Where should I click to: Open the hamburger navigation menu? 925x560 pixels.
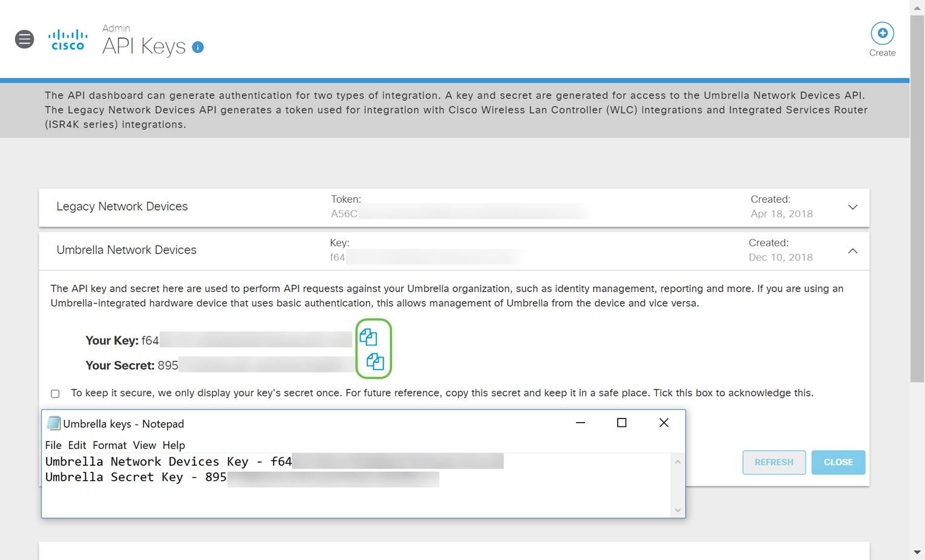24,39
